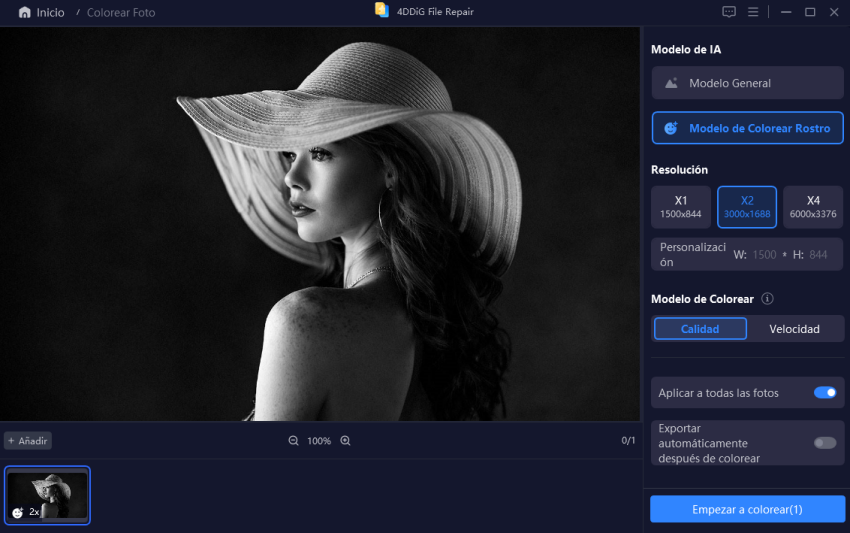Open the hamburger menu icon

tap(753, 11)
